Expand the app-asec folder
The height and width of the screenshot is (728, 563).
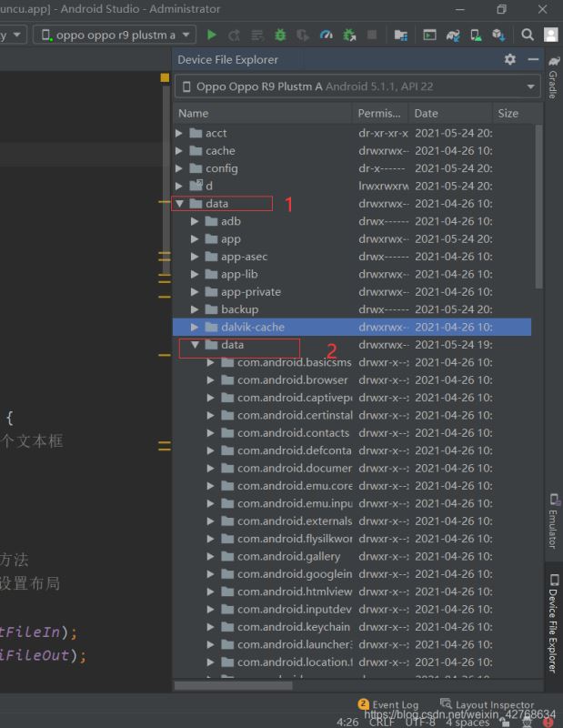[x=195, y=257]
